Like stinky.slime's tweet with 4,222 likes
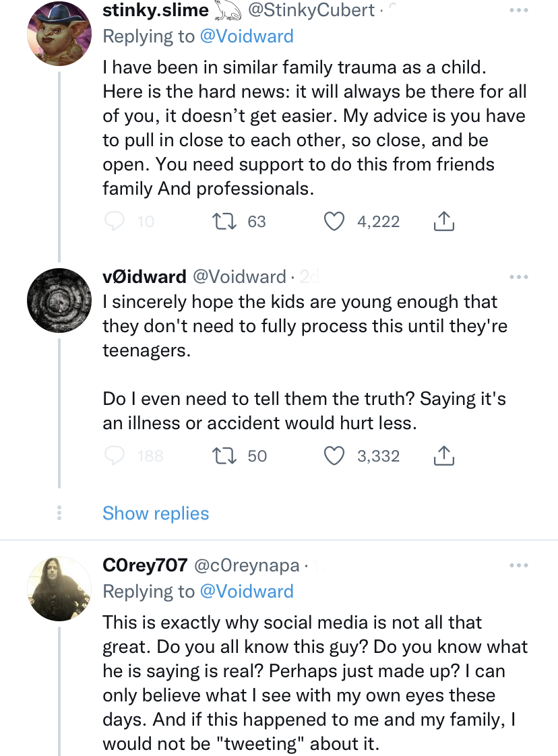 335,222
